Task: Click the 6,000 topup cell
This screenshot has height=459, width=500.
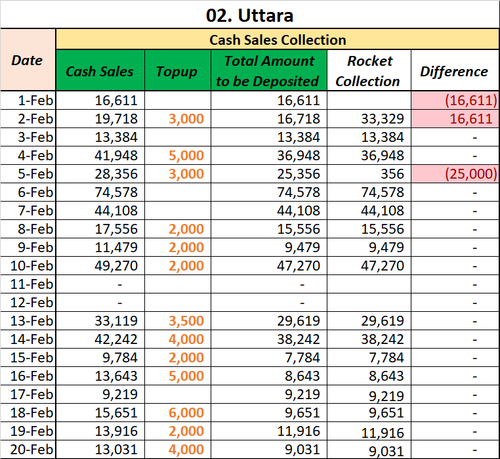Action: pyautogui.click(x=177, y=413)
